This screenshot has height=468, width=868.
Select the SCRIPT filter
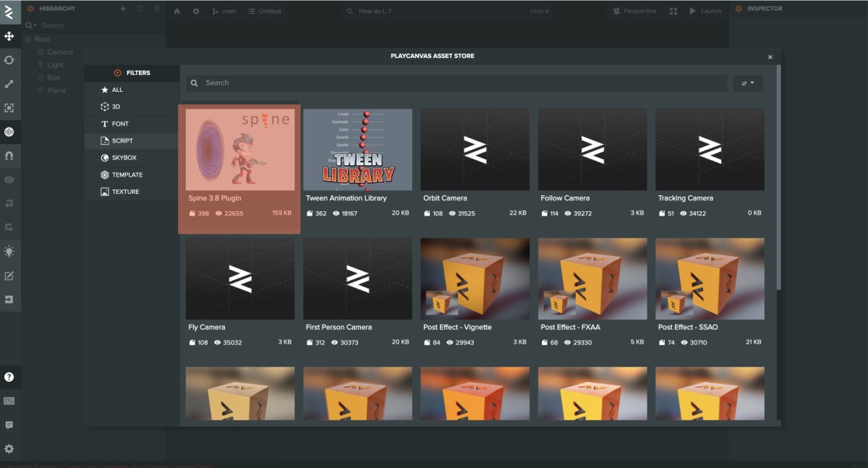pyautogui.click(x=132, y=140)
